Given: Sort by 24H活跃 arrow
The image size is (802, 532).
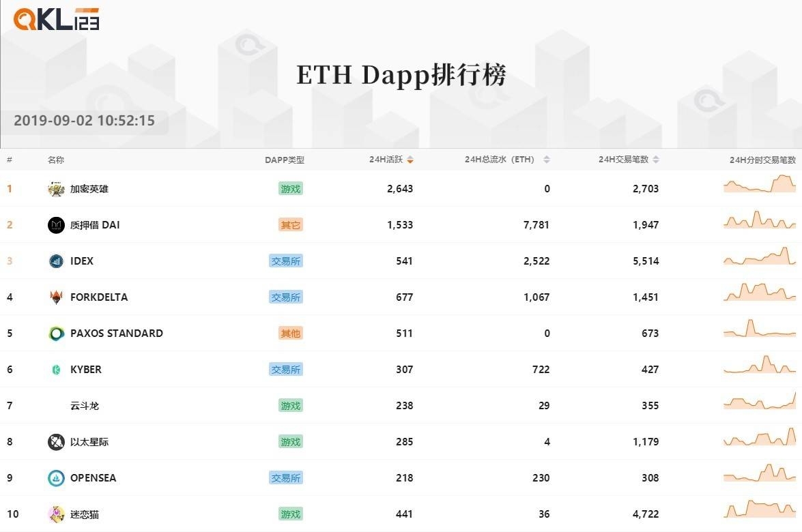Looking at the screenshot, I should tap(410, 160).
